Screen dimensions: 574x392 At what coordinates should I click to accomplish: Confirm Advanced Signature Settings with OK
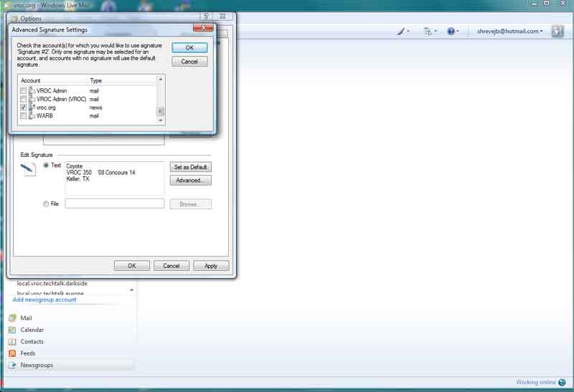(189, 47)
